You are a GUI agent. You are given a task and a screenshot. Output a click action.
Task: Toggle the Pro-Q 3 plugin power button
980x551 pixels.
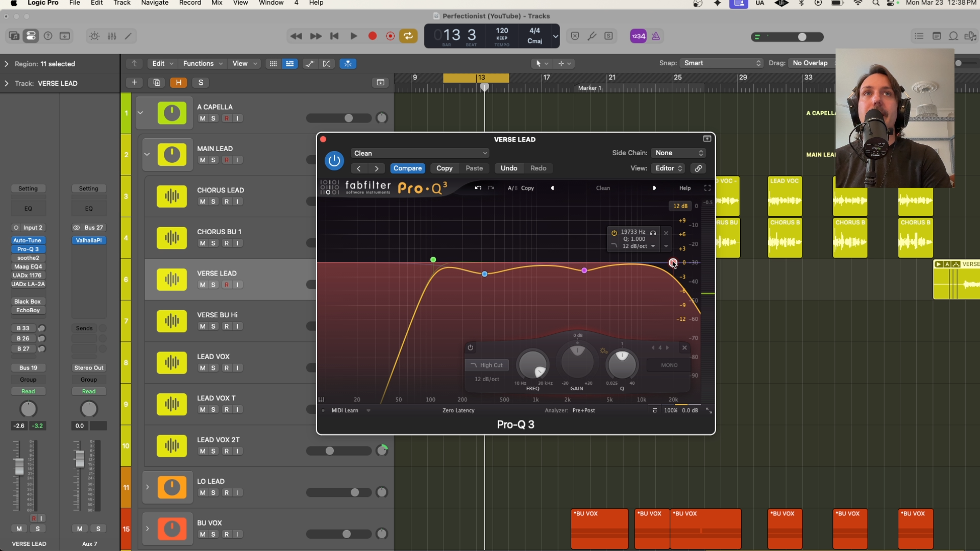point(334,161)
